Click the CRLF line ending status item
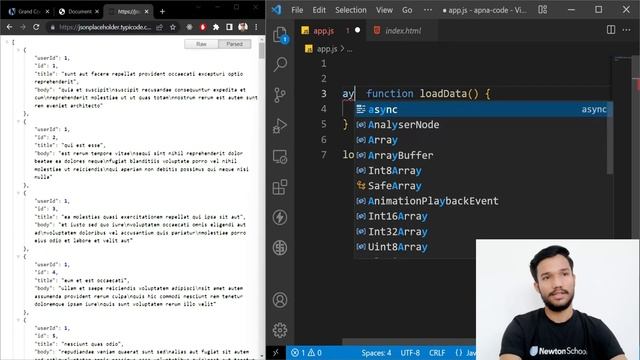Image resolution: width=640 pixels, height=360 pixels. pyautogui.click(x=437, y=353)
